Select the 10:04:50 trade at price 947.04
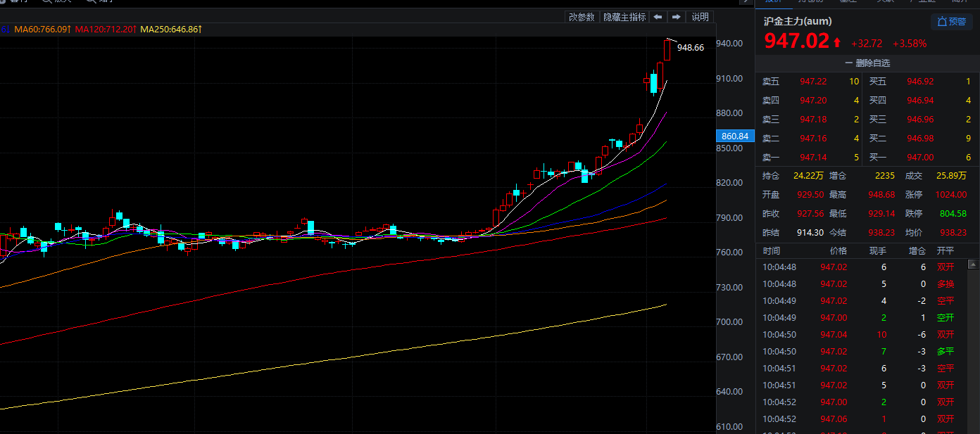 (834, 335)
